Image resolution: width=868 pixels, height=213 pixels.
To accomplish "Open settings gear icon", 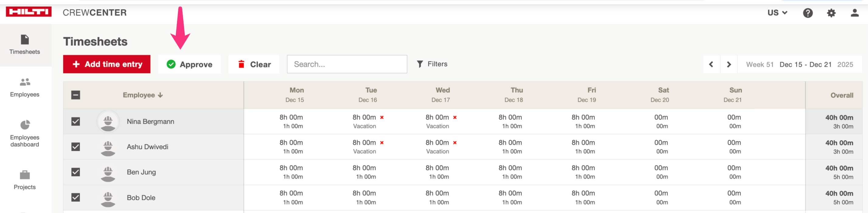I will [x=831, y=13].
